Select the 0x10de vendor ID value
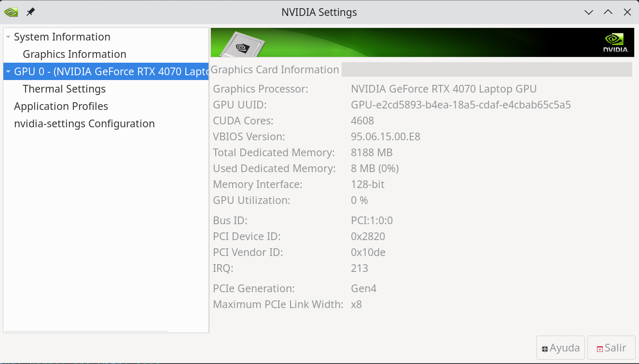The image size is (639, 364). point(368,252)
